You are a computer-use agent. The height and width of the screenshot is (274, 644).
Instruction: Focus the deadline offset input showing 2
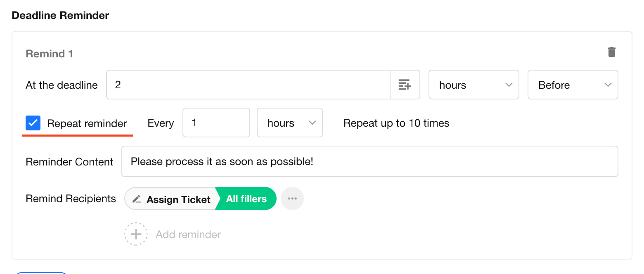[x=248, y=85]
